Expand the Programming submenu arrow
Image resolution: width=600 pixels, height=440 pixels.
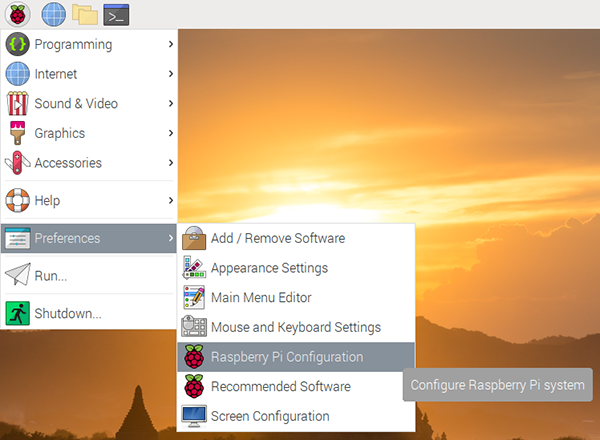(171, 44)
